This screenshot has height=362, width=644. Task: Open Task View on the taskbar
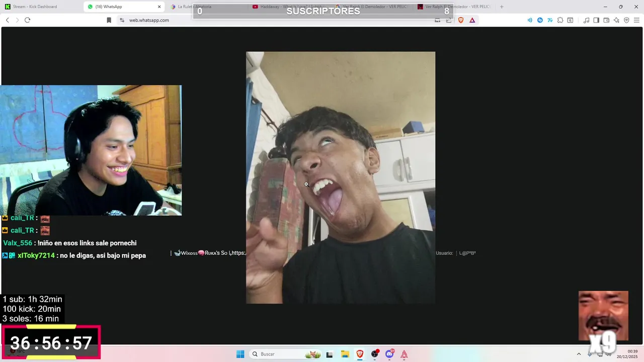pyautogui.click(x=330, y=354)
